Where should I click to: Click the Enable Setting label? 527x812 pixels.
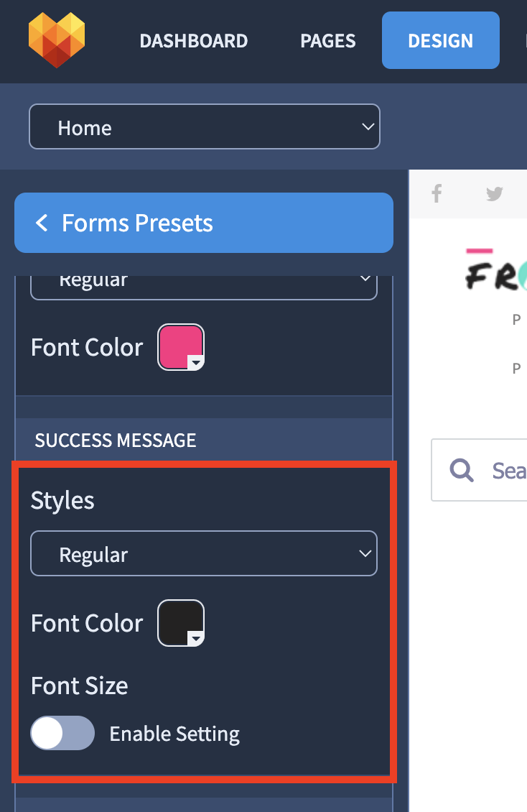click(x=174, y=734)
